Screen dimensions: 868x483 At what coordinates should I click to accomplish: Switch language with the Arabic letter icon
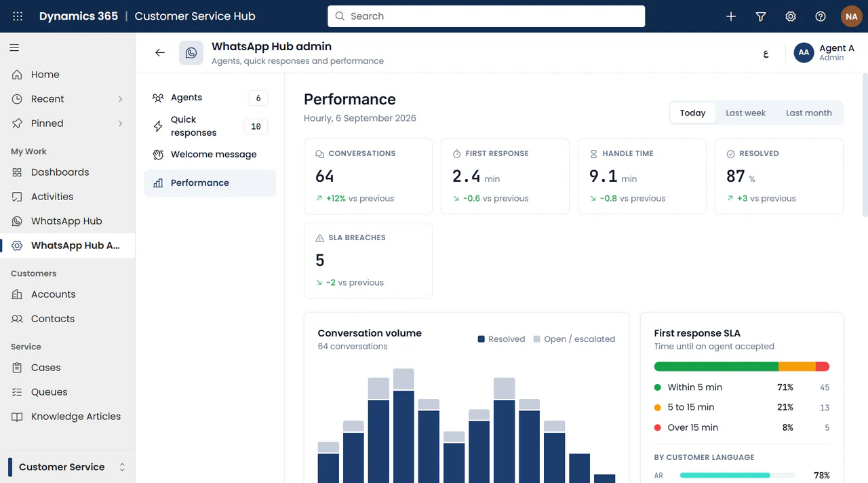pyautogui.click(x=766, y=53)
